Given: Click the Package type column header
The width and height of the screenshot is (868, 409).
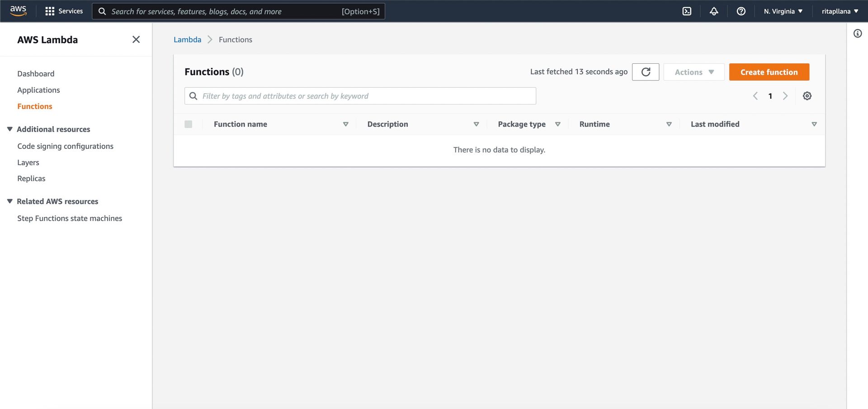Looking at the screenshot, I should (x=522, y=124).
